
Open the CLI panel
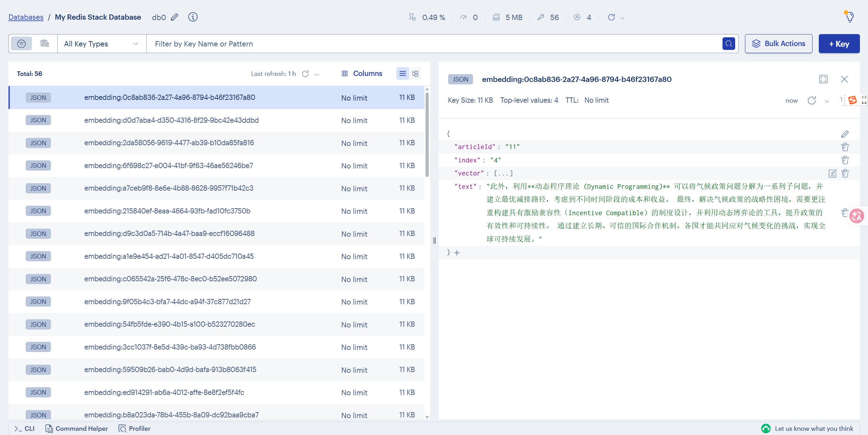pos(25,428)
